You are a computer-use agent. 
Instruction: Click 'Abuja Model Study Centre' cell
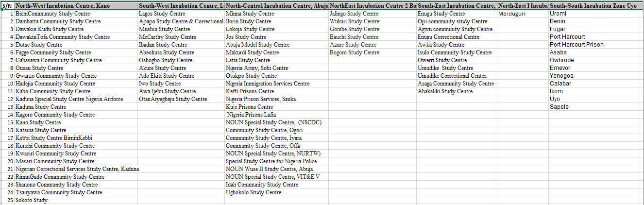[276, 45]
